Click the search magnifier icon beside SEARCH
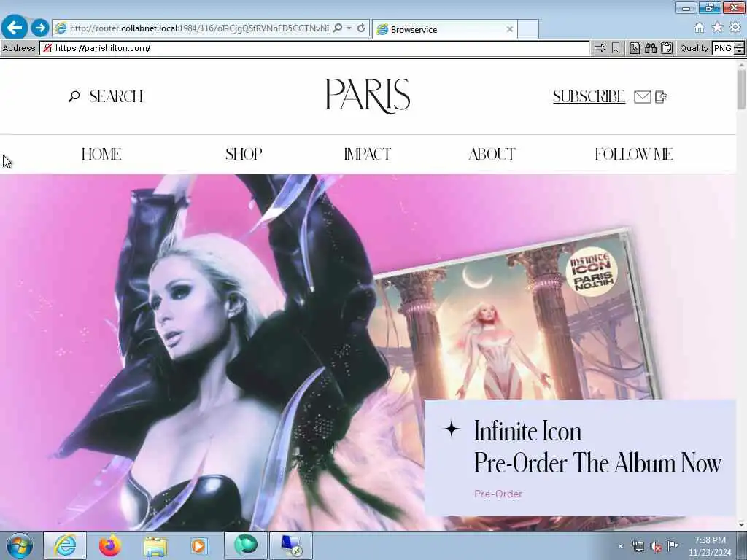This screenshot has height=560, width=747. pyautogui.click(x=74, y=96)
